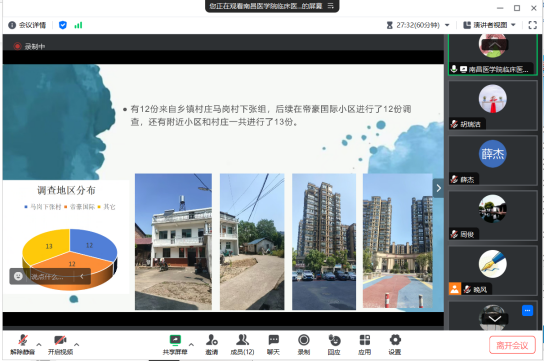Check the network signal strength icon

pyautogui.click(x=78, y=25)
